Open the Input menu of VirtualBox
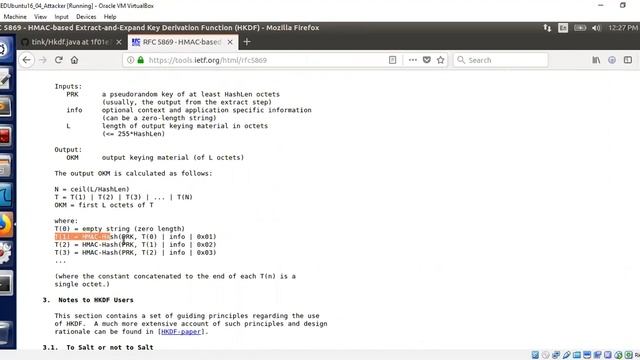 61,17
